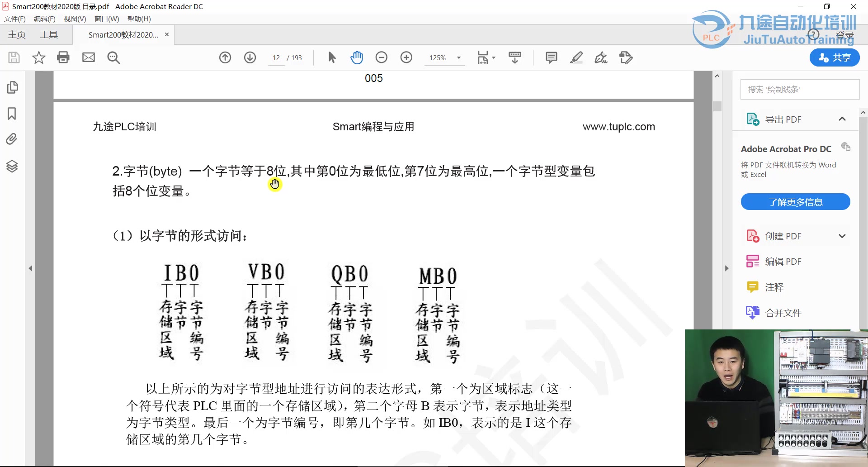
Task: Switch to the 主页 tab
Action: 17,34
